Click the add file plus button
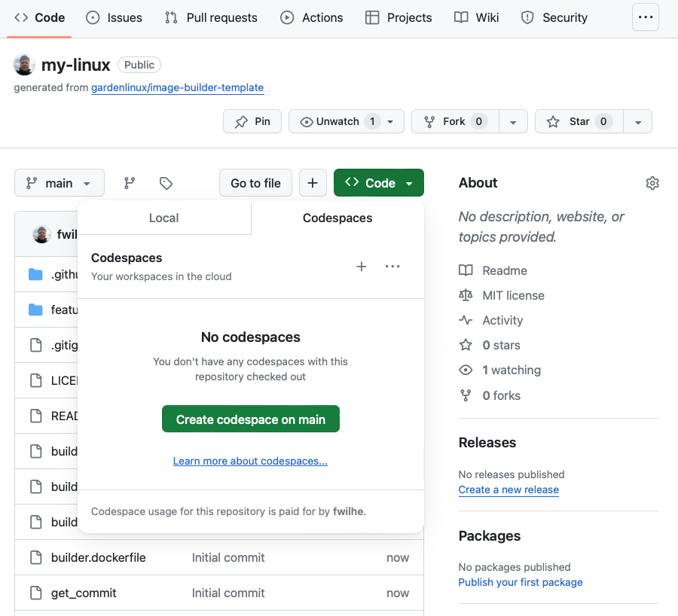The image size is (678, 616). pos(313,183)
